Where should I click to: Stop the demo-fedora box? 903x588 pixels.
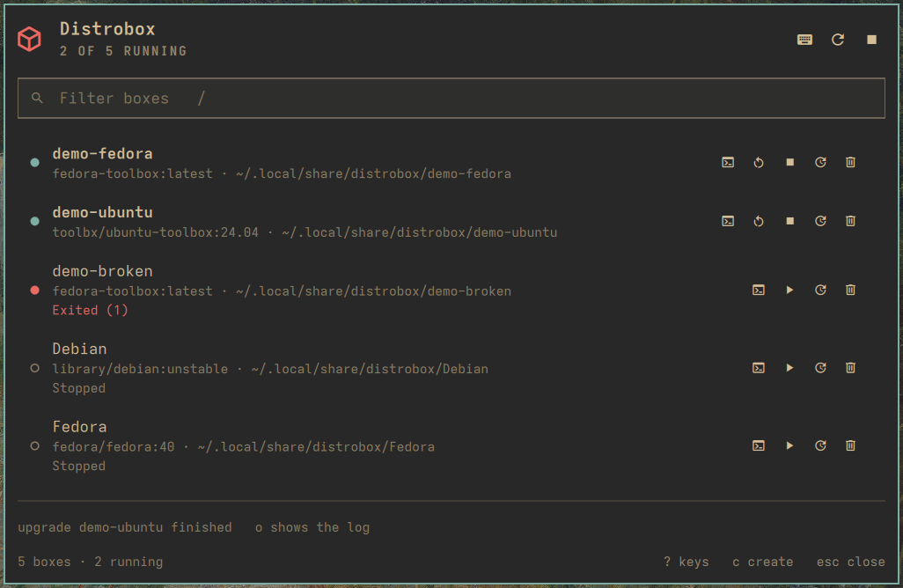tap(790, 163)
